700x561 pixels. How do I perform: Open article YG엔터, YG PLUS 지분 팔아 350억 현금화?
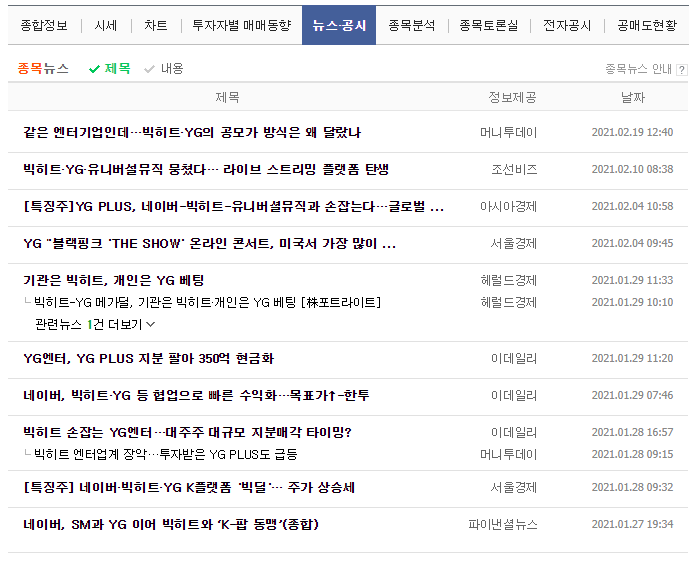click(149, 359)
